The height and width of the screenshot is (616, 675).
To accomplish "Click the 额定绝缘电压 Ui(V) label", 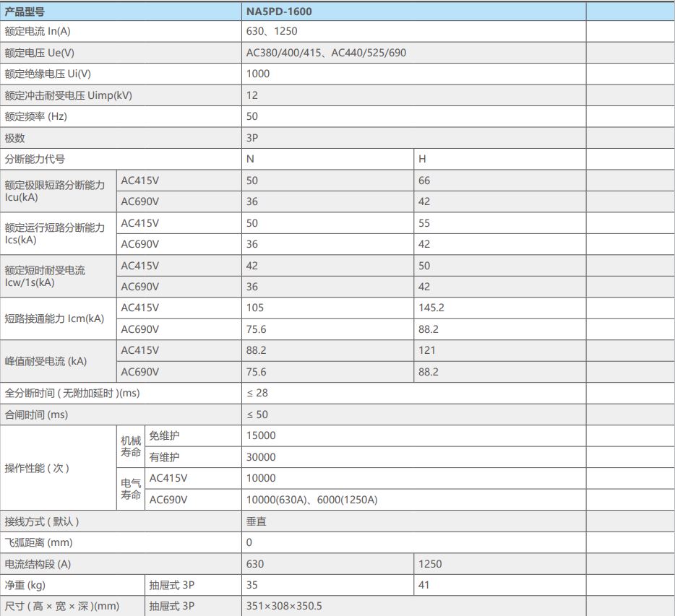I will pos(48,74).
